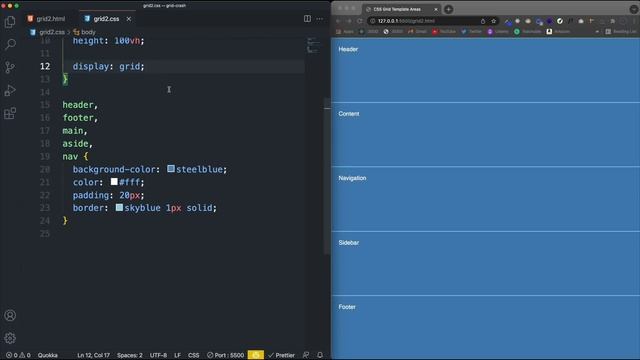Close the CSS Grid Template Areas browser tab
This screenshot has width=640, height=360.
tap(436, 9)
